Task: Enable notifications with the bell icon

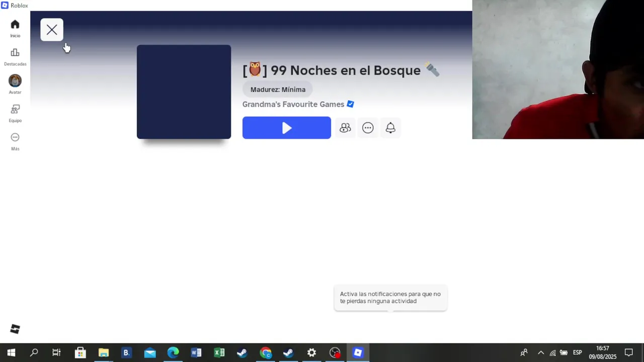Action: [x=390, y=128]
